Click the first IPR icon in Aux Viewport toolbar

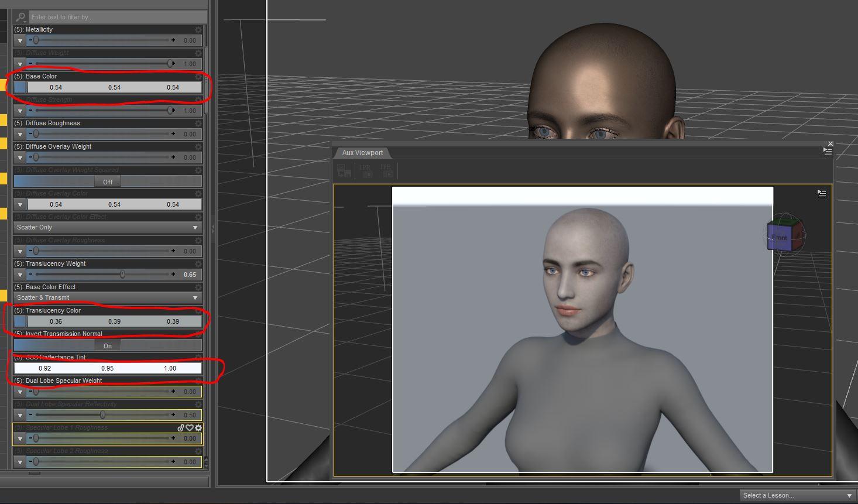[366, 170]
